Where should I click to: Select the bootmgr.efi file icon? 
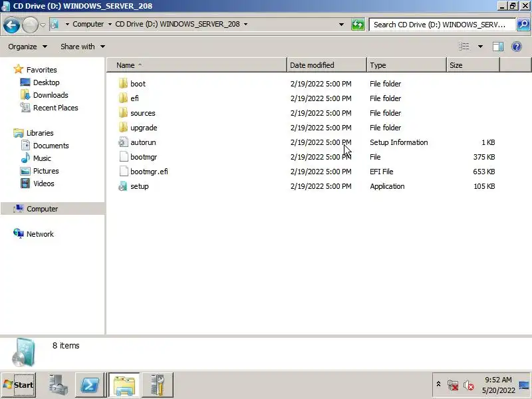point(124,172)
